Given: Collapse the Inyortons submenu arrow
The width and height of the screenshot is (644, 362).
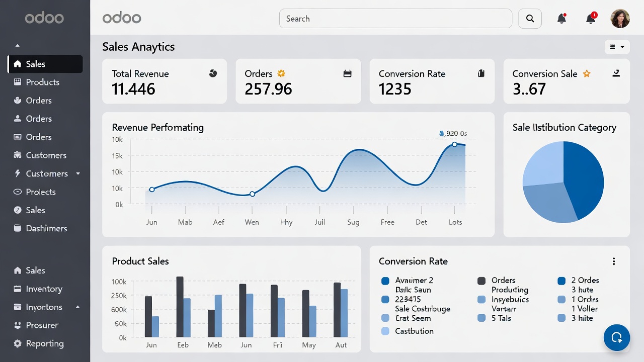Looking at the screenshot, I should 77,307.
